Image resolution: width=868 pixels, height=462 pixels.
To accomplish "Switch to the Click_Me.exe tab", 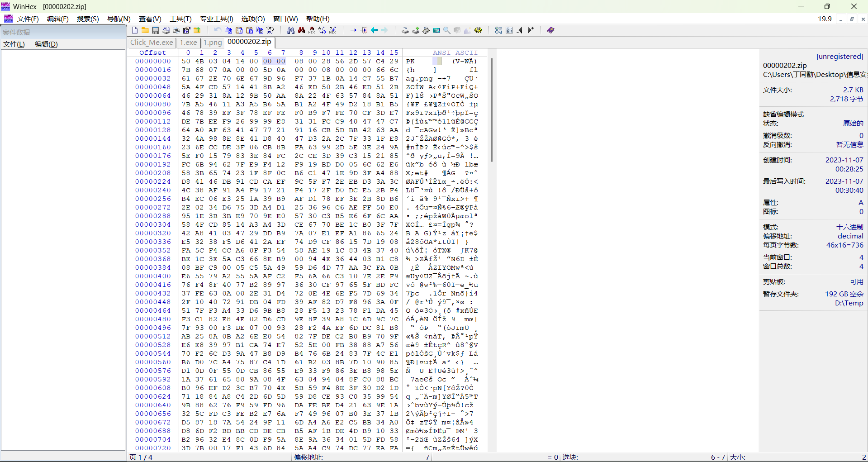I will pos(151,42).
